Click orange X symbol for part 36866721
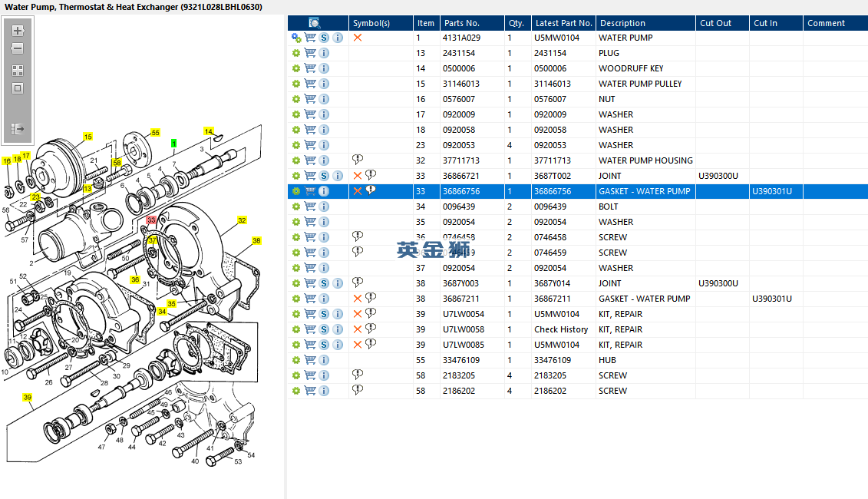Viewport: 868px width, 499px height. tap(358, 176)
